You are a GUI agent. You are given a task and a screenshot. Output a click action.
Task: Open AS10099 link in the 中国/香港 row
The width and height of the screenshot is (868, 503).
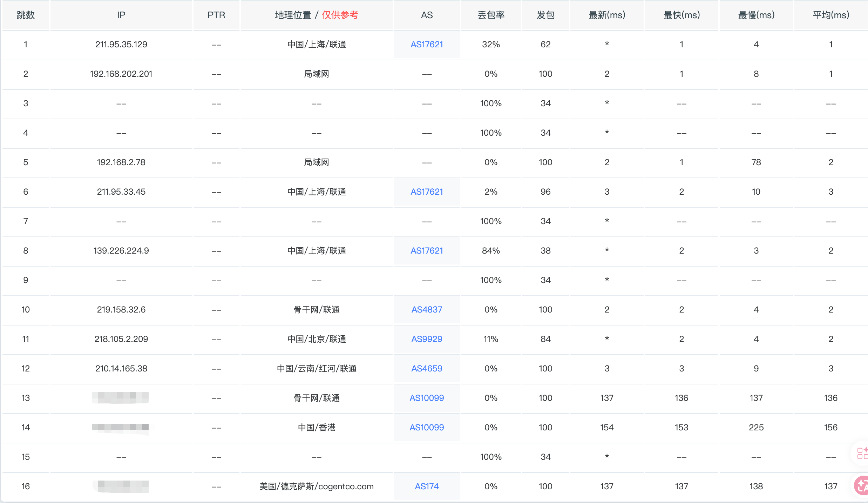(427, 428)
